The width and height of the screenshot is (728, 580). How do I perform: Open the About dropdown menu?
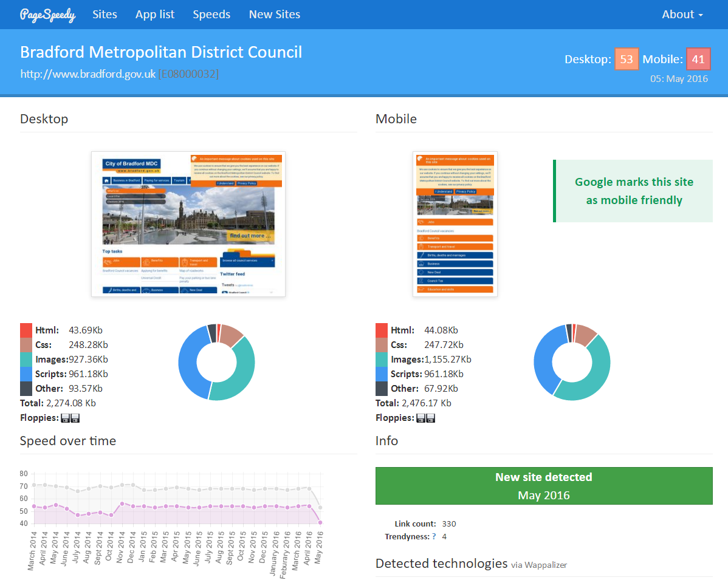tap(682, 15)
